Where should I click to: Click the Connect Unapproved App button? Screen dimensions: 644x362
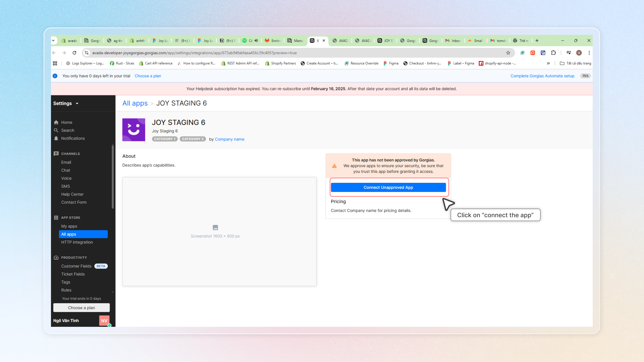click(388, 187)
